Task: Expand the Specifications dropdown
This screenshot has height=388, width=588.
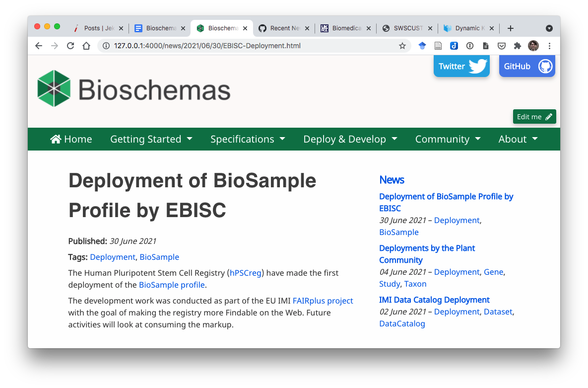Action: (x=248, y=139)
